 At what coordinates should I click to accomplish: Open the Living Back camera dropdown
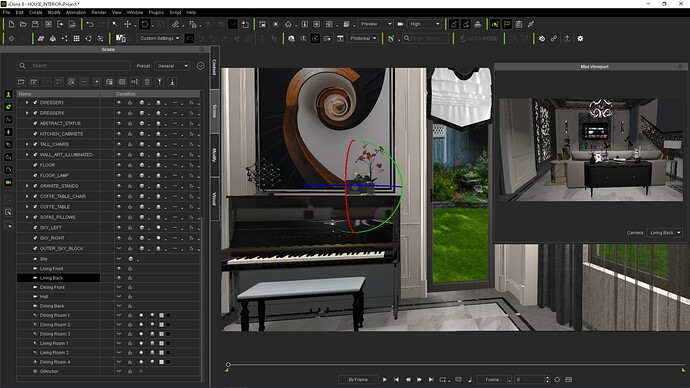[x=664, y=233]
